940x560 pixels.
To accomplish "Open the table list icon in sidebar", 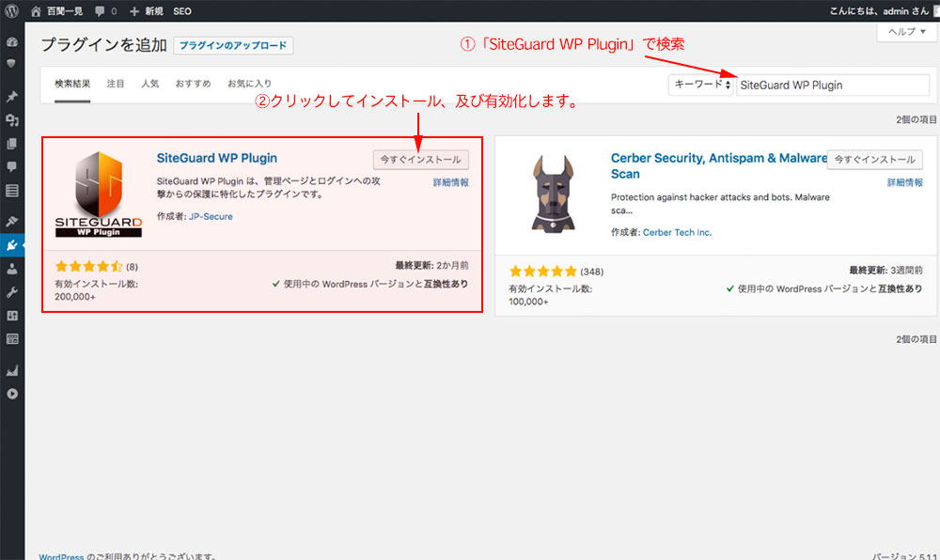I will 11,191.
